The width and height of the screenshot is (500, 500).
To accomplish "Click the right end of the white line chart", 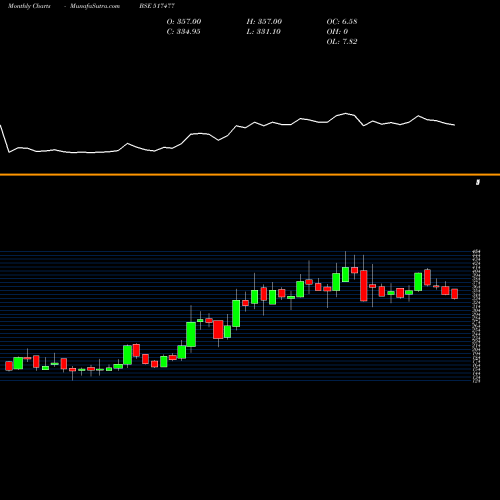I will (455, 125).
